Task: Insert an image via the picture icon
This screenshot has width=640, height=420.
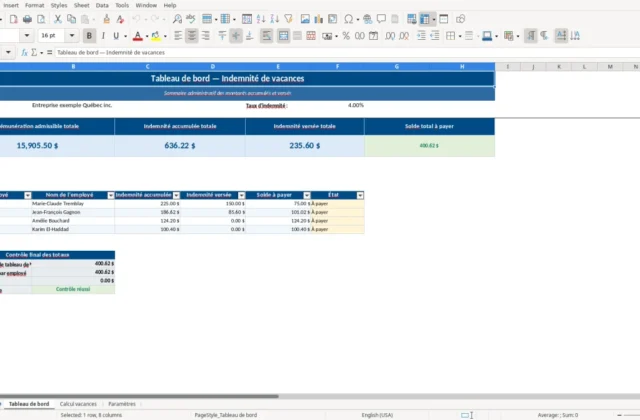Action: 305,19
